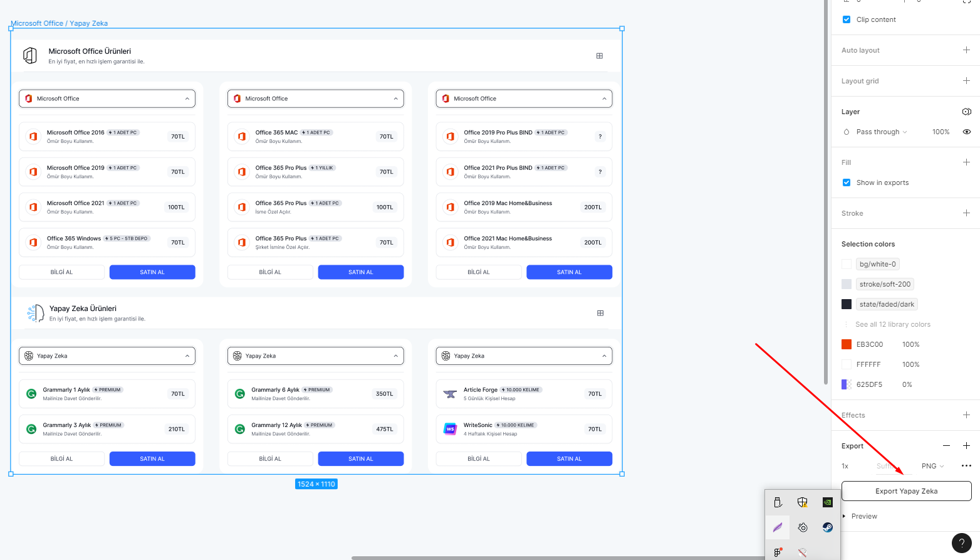Click the grid icon in Microsoft Office Ürünleri header
Image resolution: width=980 pixels, height=560 pixels.
tap(600, 56)
